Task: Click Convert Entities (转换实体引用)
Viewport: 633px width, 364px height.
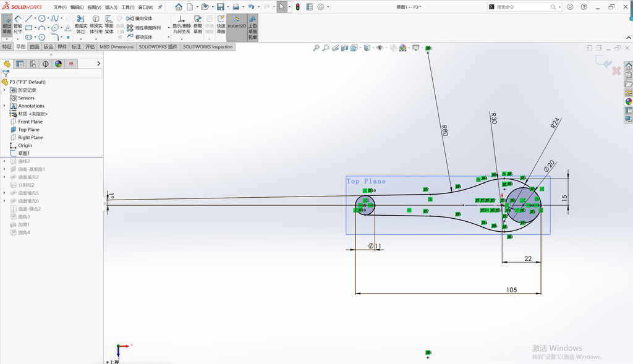Action: [x=96, y=25]
